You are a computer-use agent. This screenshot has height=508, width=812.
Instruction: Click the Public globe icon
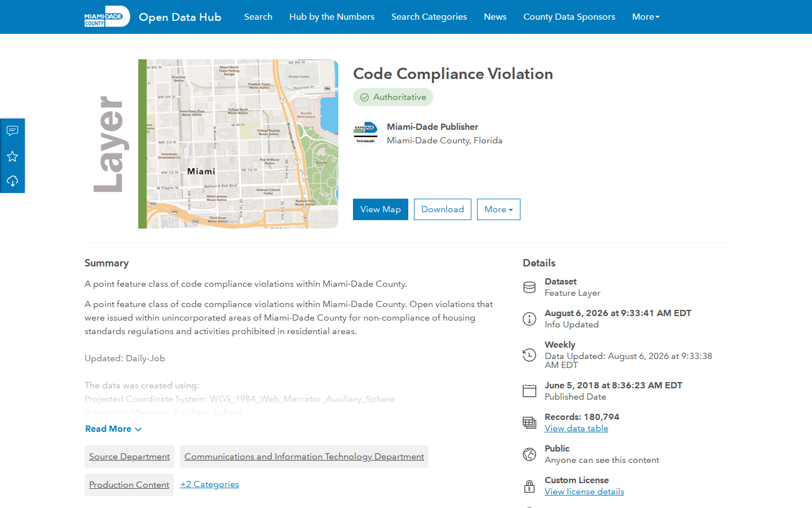(x=529, y=454)
